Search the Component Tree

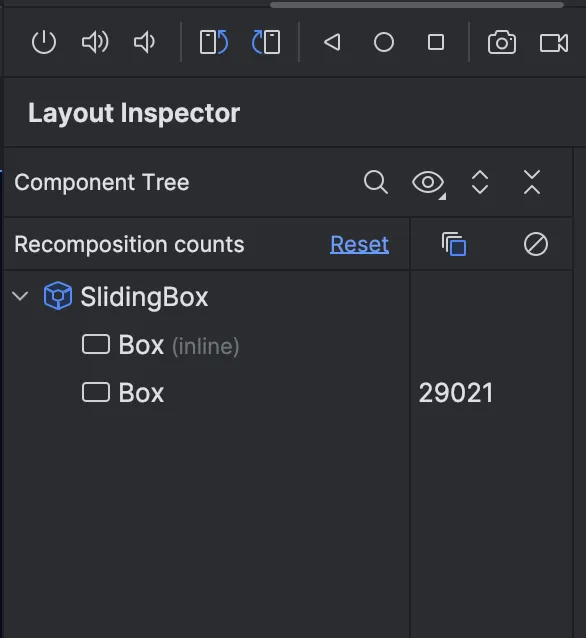pyautogui.click(x=376, y=182)
